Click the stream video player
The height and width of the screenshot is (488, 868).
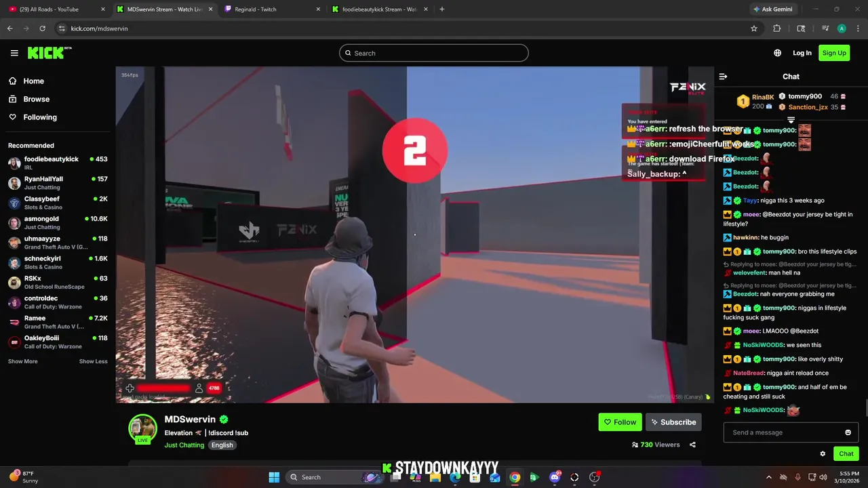click(x=414, y=235)
